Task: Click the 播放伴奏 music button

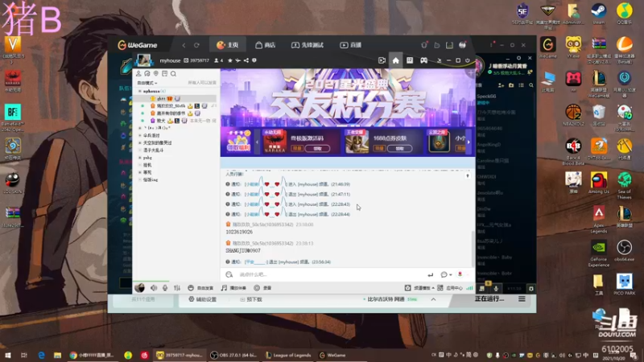Action: 233,288
